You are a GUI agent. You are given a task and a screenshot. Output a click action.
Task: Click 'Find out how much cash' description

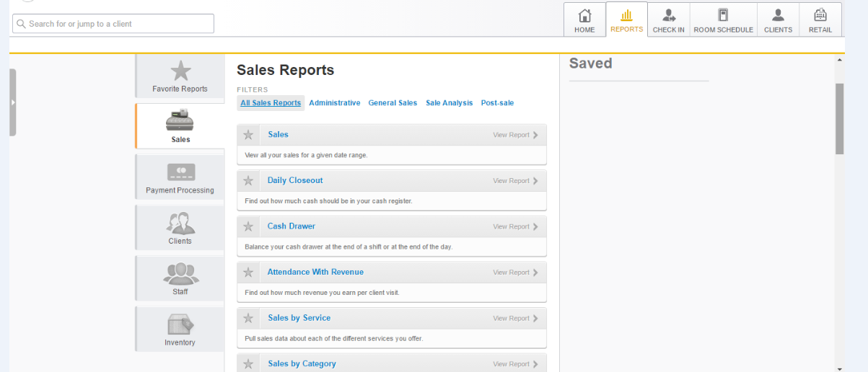328,201
